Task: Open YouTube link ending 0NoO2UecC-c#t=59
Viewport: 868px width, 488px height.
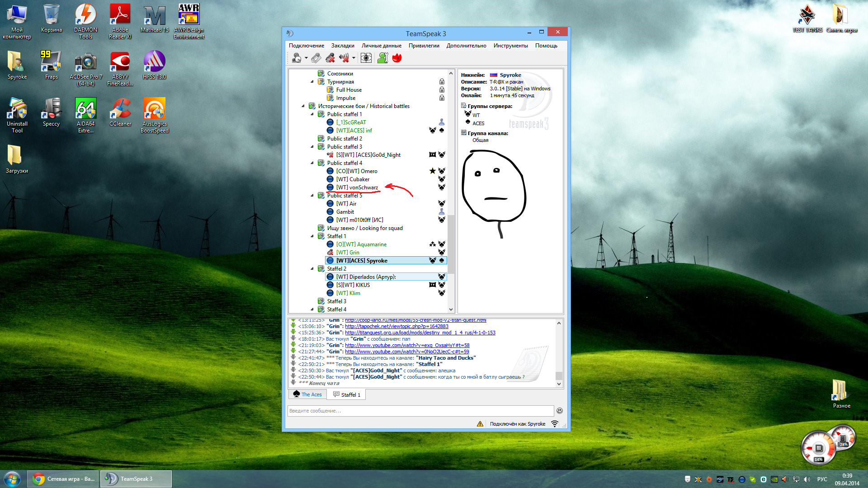Action: click(407, 352)
